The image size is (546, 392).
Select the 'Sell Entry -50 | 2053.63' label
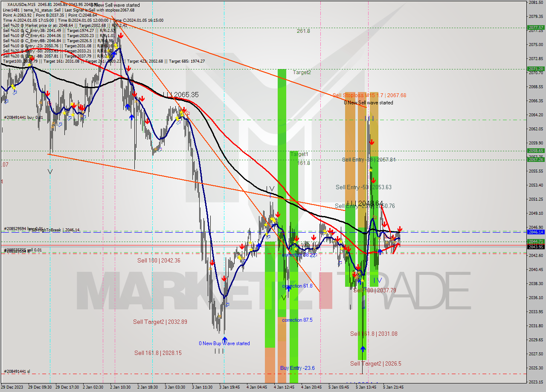(x=363, y=187)
